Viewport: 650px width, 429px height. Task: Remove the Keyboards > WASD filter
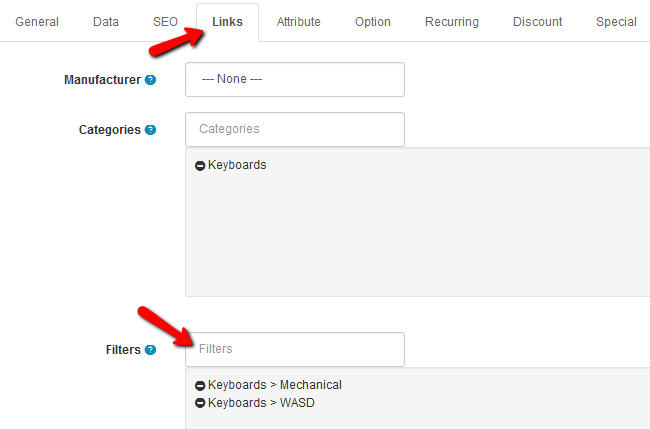pyautogui.click(x=200, y=404)
